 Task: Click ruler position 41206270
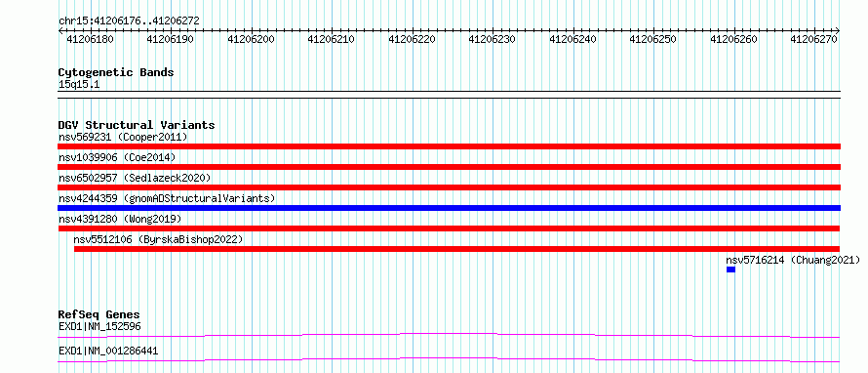pos(813,39)
